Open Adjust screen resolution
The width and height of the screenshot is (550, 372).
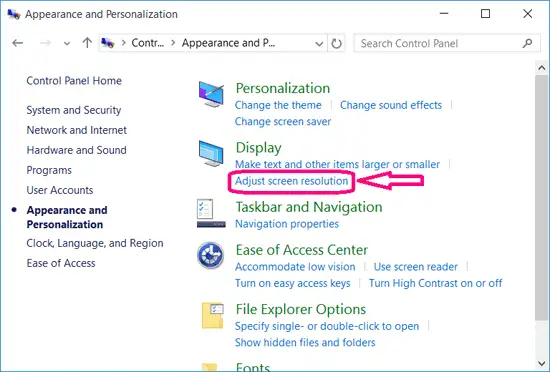tap(291, 181)
